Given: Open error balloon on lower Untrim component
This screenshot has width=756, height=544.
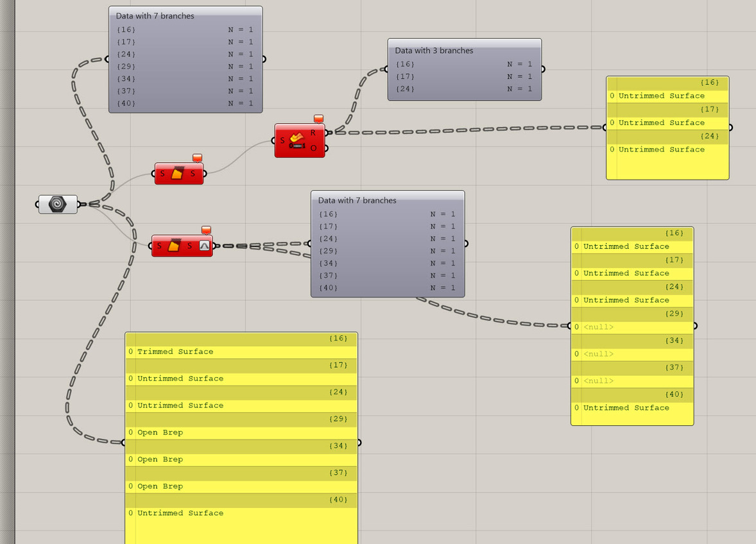Looking at the screenshot, I should pos(207,230).
